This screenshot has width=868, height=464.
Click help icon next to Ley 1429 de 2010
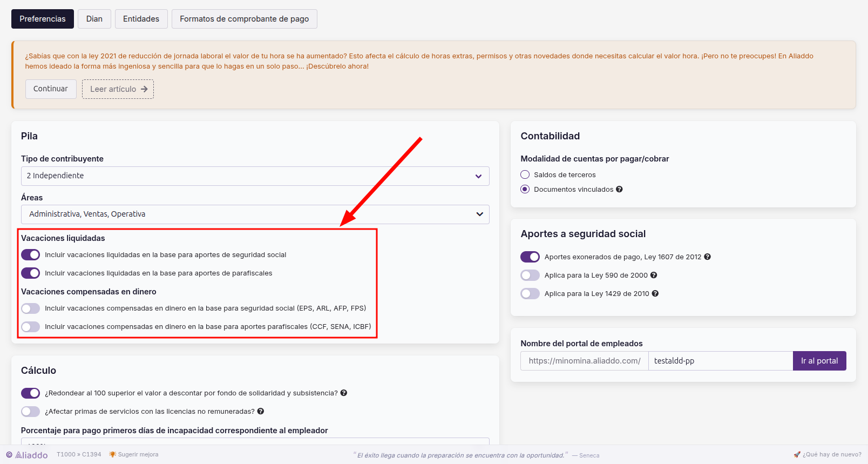coord(655,293)
